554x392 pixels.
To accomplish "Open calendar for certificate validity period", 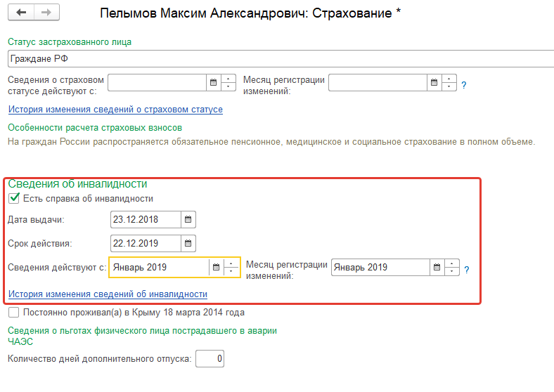I will (188, 244).
